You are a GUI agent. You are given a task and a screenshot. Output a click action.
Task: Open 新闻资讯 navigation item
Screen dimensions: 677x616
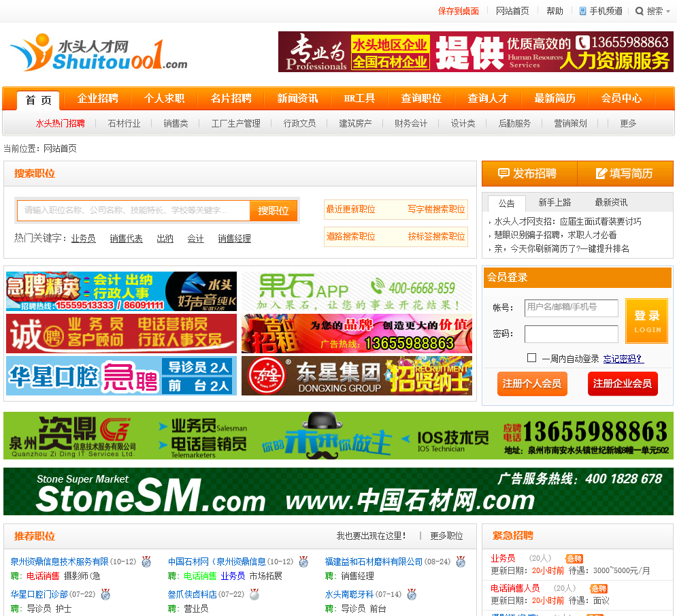(x=297, y=99)
